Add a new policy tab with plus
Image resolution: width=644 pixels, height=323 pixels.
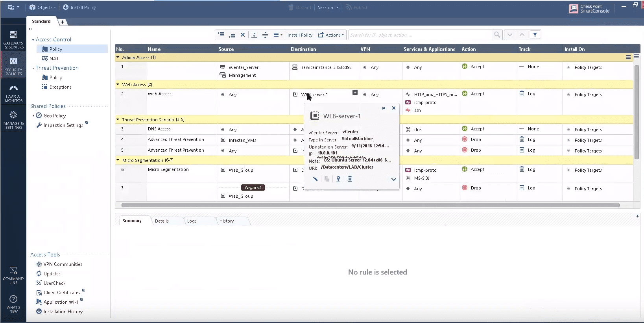pyautogui.click(x=62, y=22)
